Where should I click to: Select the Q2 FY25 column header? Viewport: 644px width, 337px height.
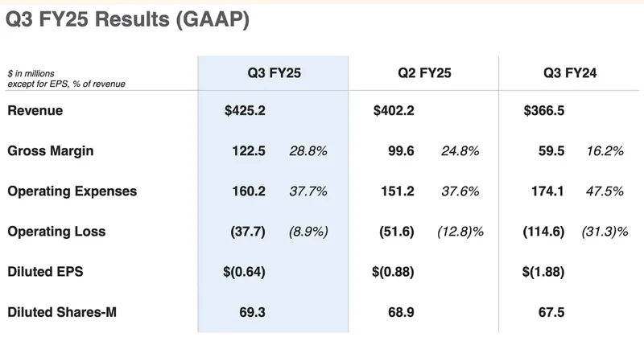click(x=423, y=73)
